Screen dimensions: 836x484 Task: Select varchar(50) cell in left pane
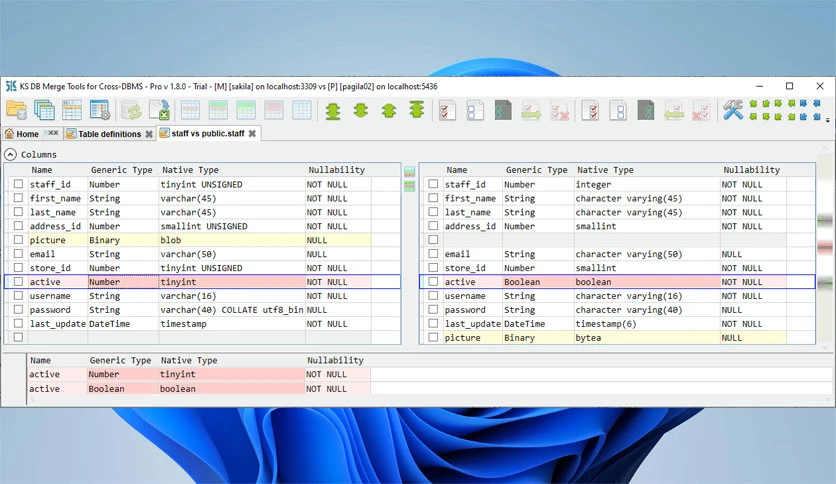coord(232,254)
